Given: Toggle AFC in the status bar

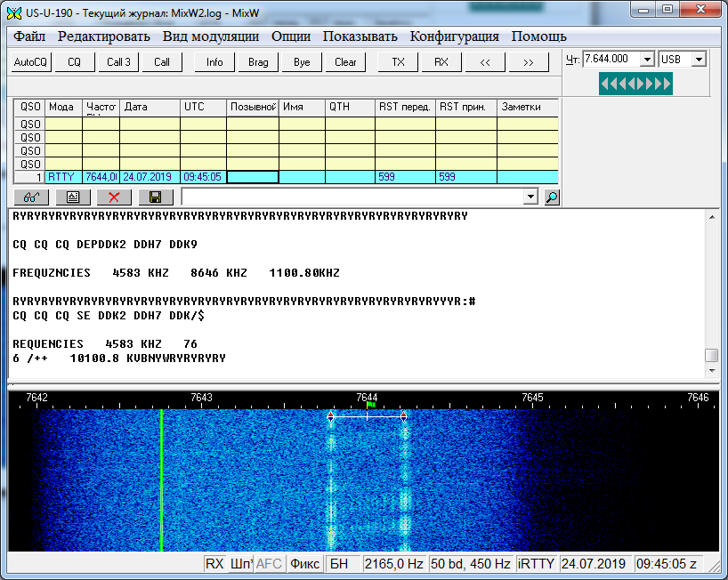Looking at the screenshot, I should 269,564.
